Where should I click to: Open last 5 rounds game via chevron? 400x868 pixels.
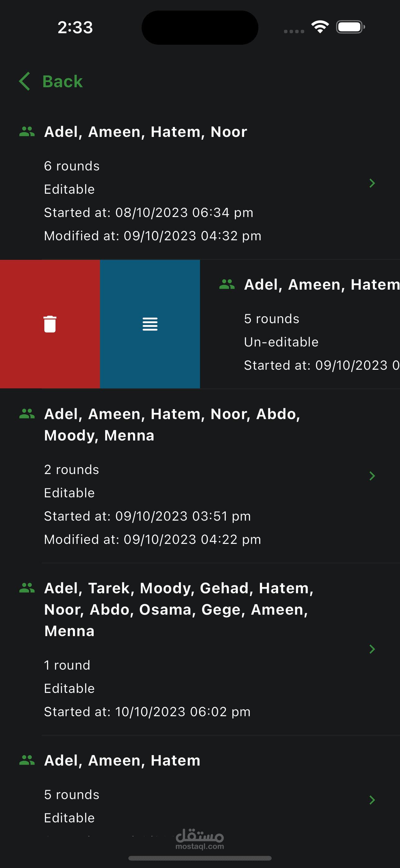(372, 800)
